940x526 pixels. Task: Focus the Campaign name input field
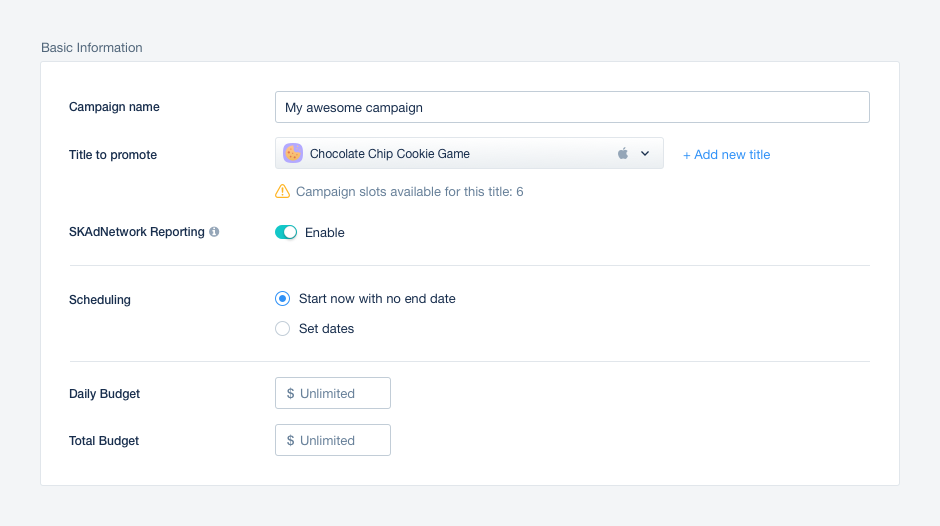(x=573, y=107)
